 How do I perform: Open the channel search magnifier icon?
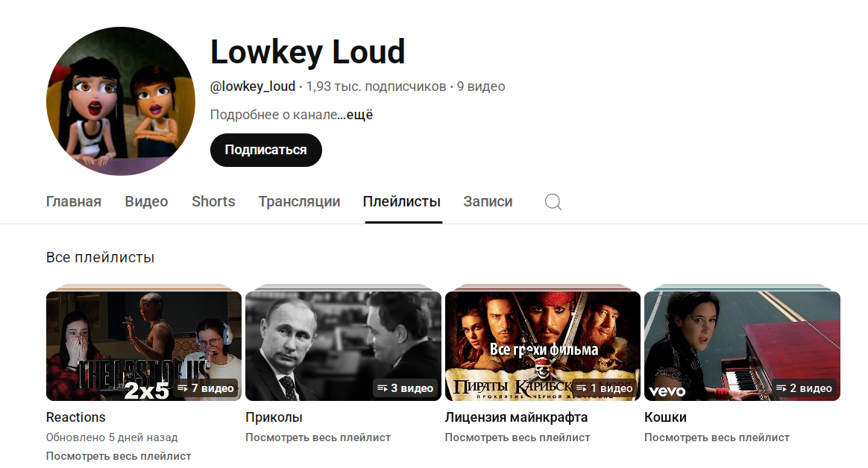553,202
